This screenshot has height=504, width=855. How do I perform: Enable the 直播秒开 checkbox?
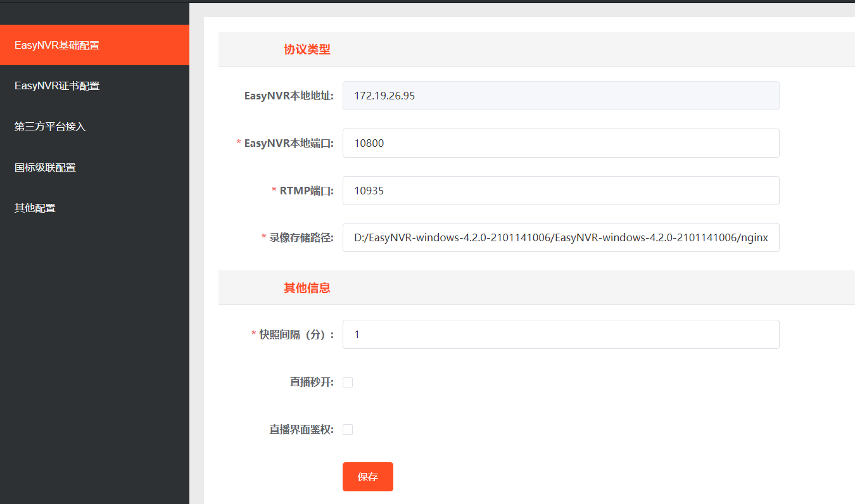[x=348, y=382]
